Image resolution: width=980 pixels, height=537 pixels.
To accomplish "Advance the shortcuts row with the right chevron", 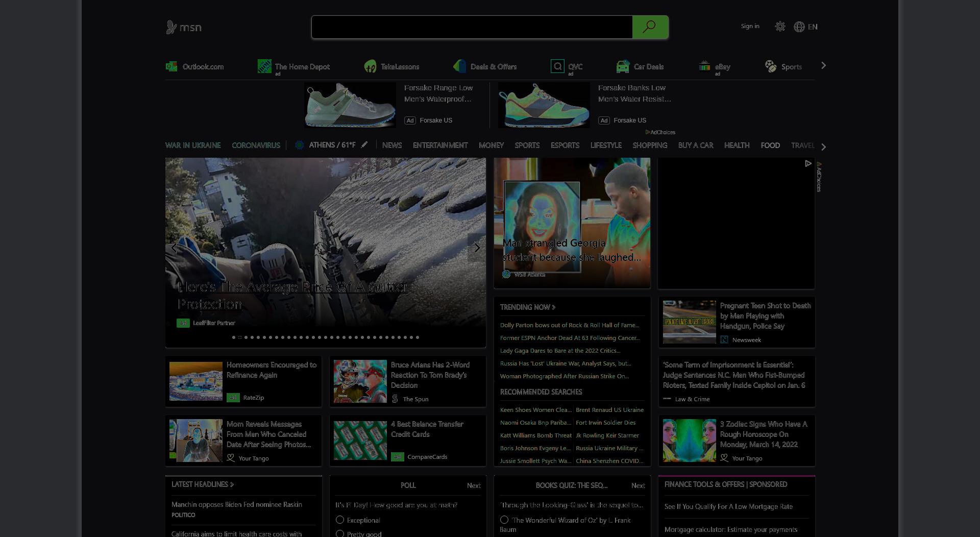I will point(823,66).
